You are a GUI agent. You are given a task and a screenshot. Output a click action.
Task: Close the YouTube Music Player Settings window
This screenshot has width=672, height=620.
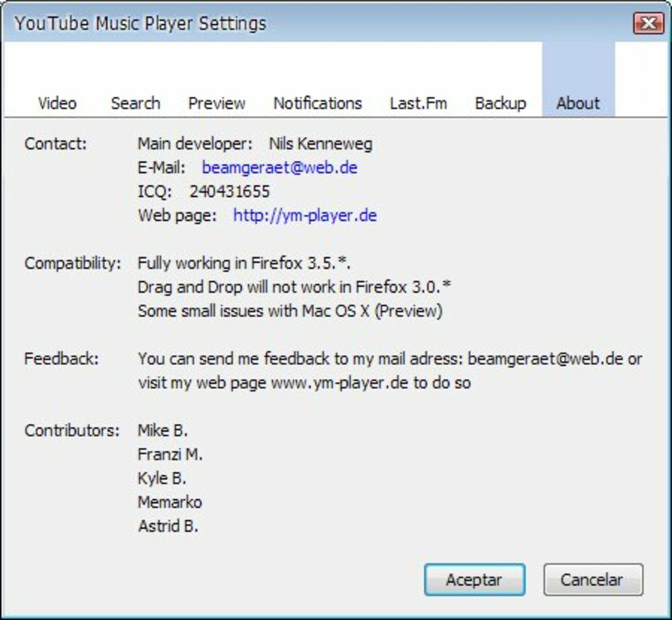[x=649, y=23]
